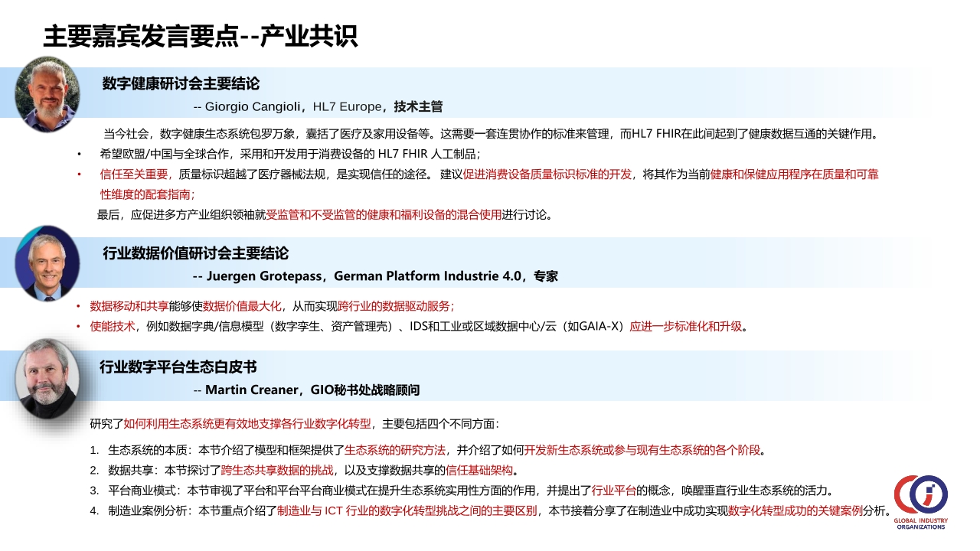Click the byline naming Martin Creaner, GIO秘书处战略顾问

pyautogui.click(x=306, y=390)
